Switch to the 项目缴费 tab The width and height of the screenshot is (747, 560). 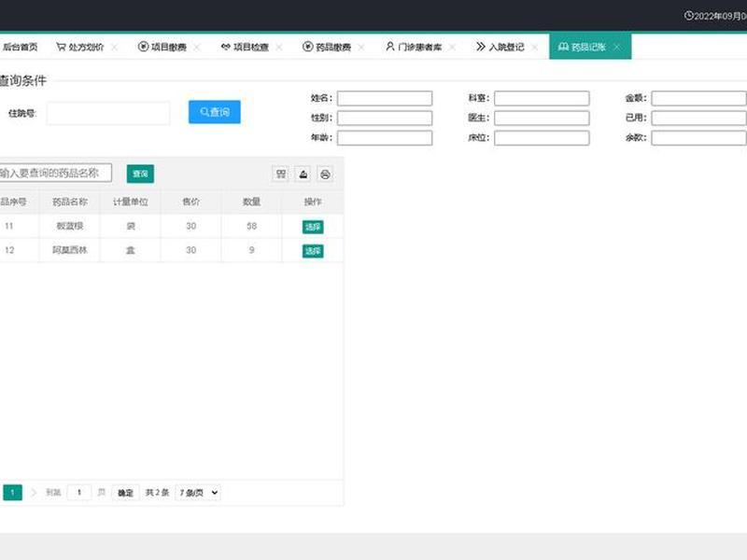[x=162, y=47]
